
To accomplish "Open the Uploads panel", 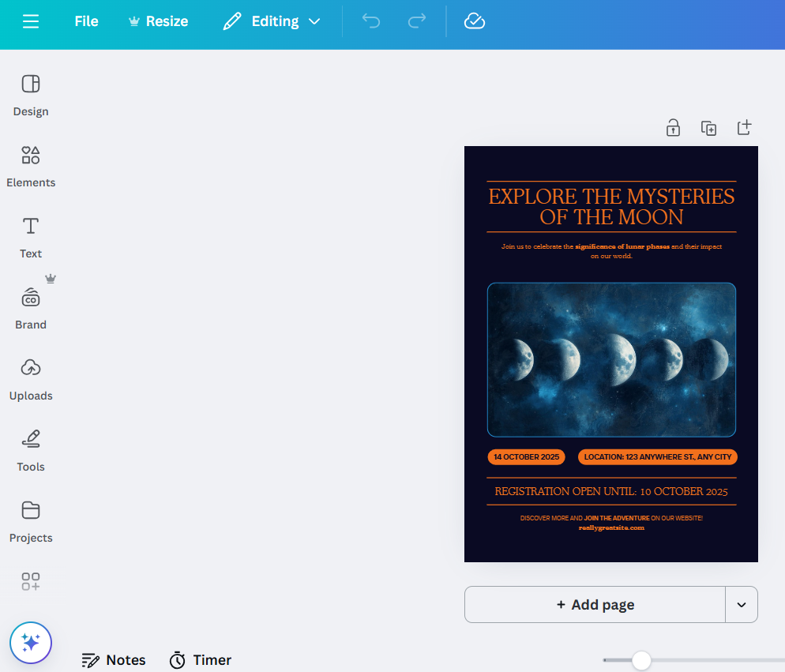I will (31, 379).
